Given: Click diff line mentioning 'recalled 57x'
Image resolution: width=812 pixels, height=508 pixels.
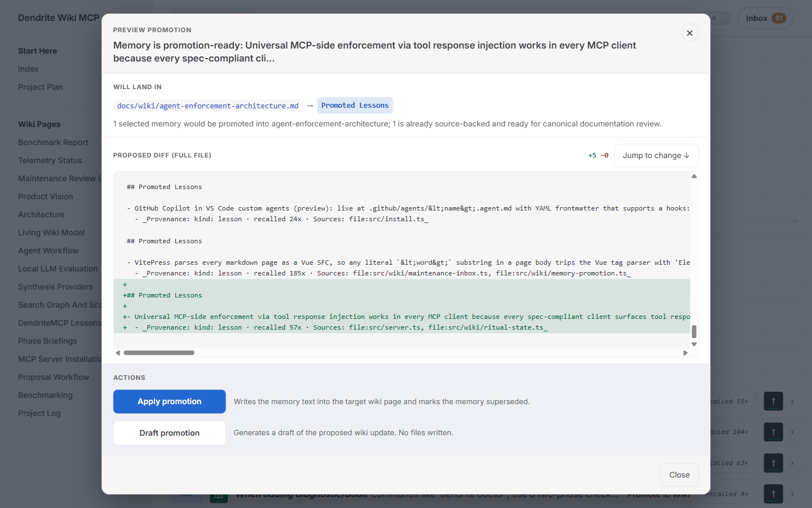Looking at the screenshot, I should [x=401, y=327].
